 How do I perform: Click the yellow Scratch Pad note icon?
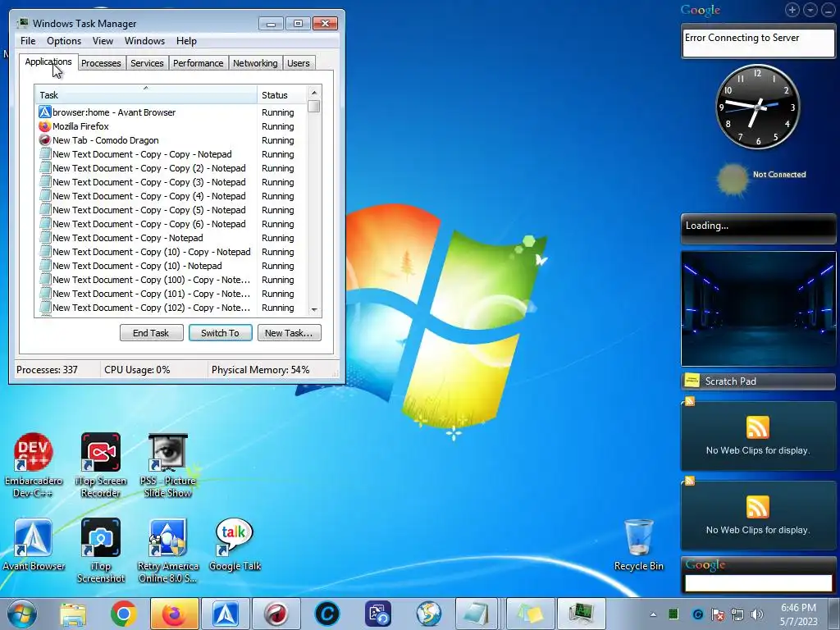click(692, 381)
